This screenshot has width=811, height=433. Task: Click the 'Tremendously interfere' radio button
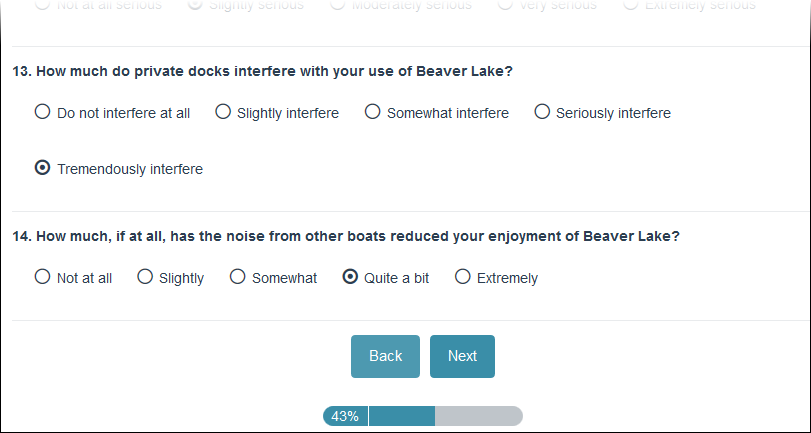[43, 168]
